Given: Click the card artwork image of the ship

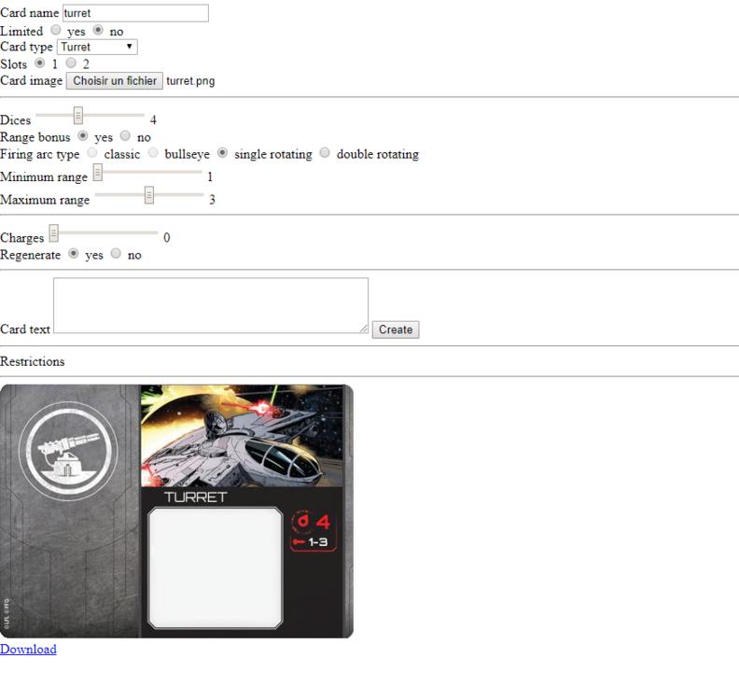Looking at the screenshot, I should [242, 436].
